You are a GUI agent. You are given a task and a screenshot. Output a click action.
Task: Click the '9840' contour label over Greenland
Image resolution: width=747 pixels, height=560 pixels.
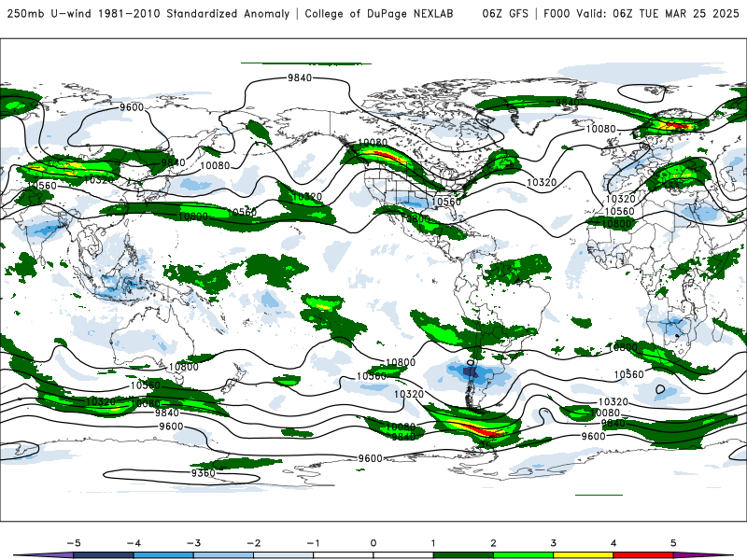pyautogui.click(x=568, y=103)
